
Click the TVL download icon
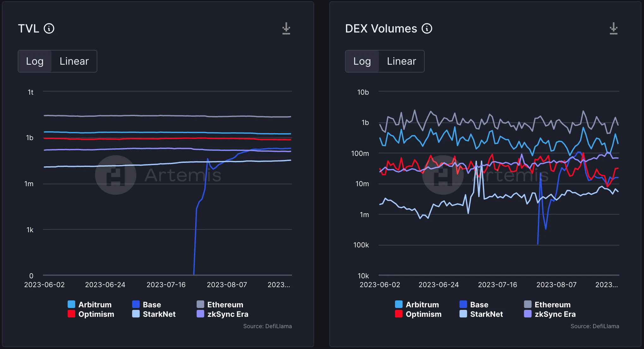click(286, 29)
